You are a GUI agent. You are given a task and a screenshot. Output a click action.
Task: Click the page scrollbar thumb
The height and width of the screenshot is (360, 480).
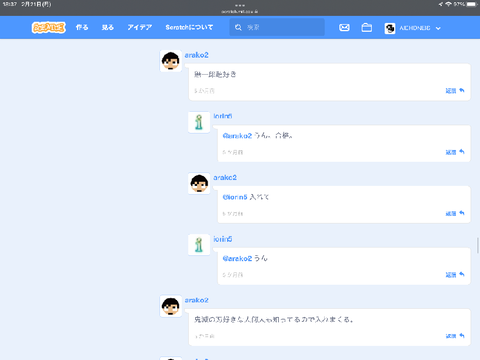point(478,246)
